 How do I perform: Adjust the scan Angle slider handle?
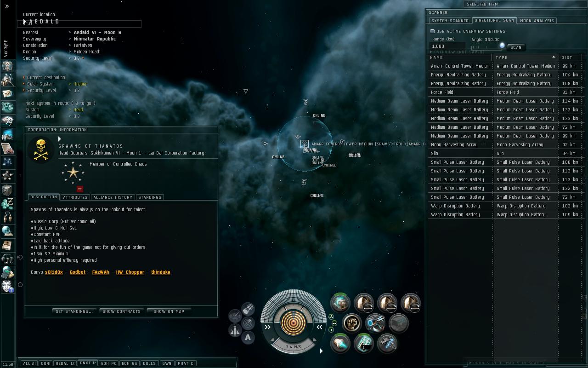(502, 46)
